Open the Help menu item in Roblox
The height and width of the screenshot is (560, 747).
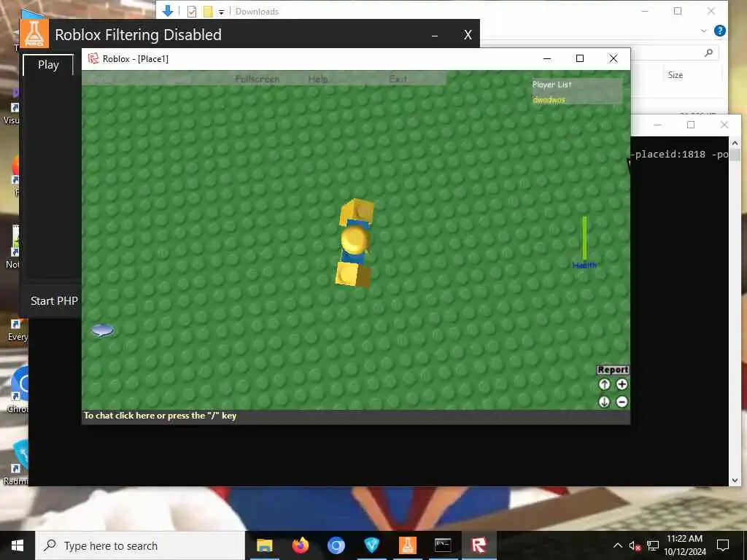point(318,79)
